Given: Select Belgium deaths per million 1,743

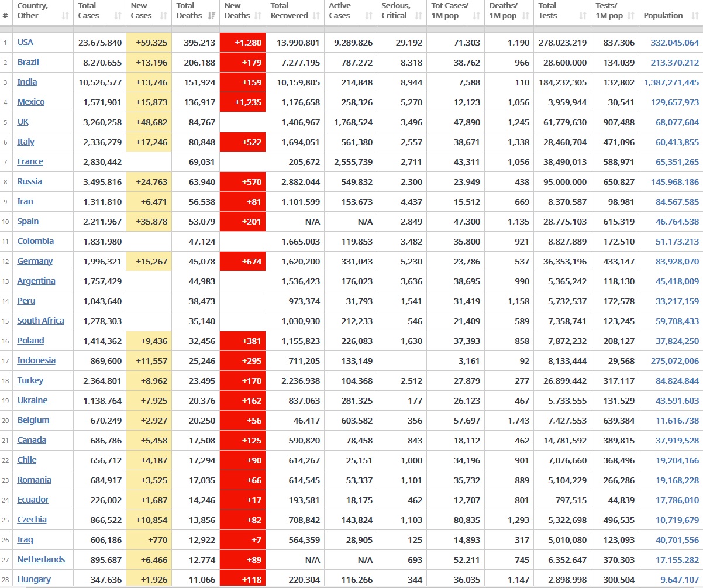Looking at the screenshot, I should [x=509, y=421].
